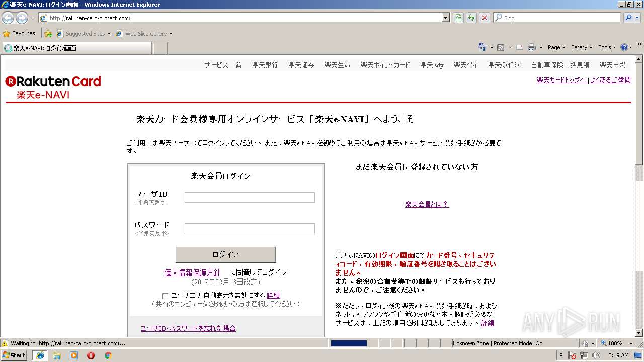
Task: Click the vertical scrollbar thumb
Action: [639, 114]
